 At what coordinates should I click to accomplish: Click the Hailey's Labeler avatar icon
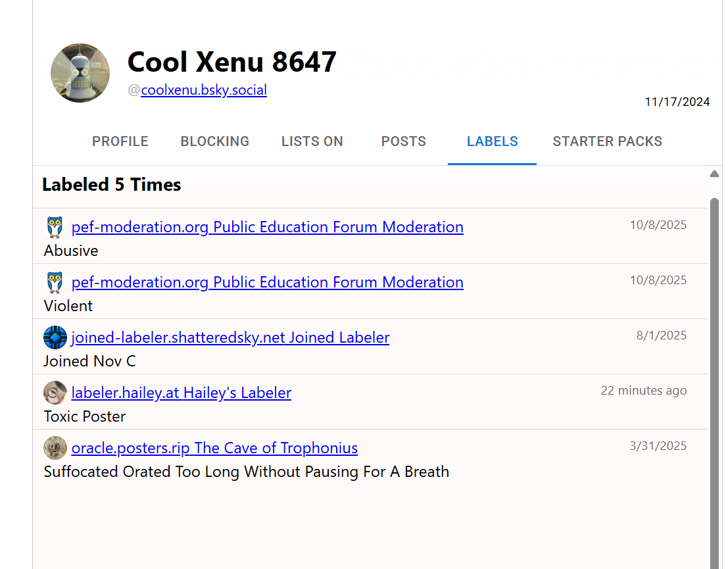coord(55,393)
